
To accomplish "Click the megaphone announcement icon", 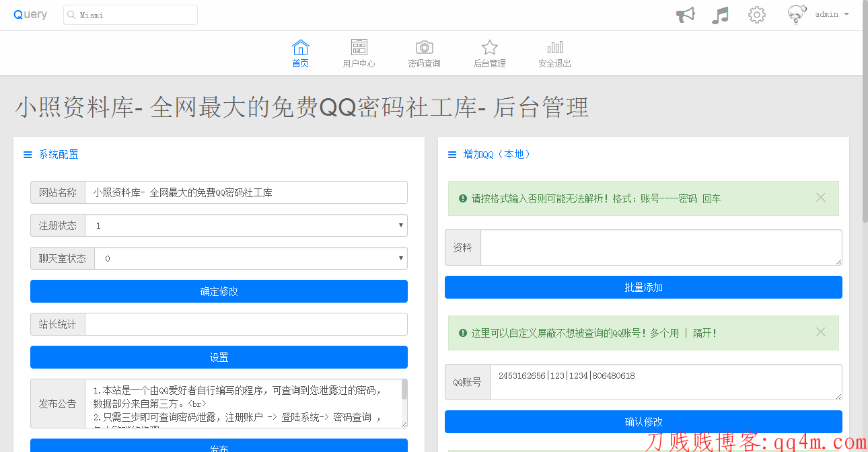I will tap(685, 15).
